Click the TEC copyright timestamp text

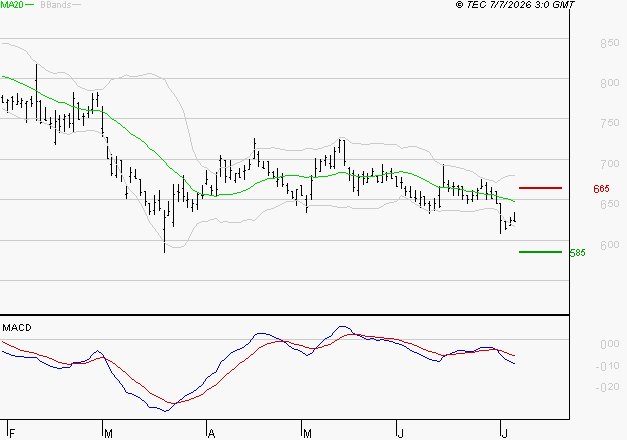pos(515,5)
